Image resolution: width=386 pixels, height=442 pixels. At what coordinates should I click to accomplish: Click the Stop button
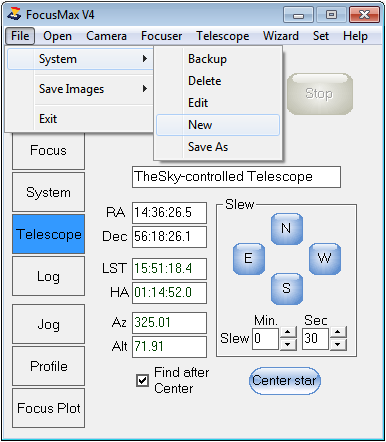319,94
